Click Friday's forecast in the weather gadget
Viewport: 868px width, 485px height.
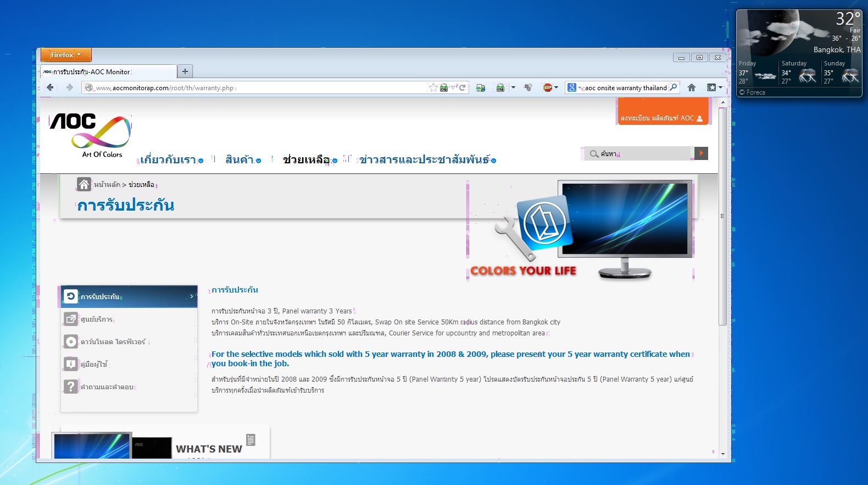[758, 73]
